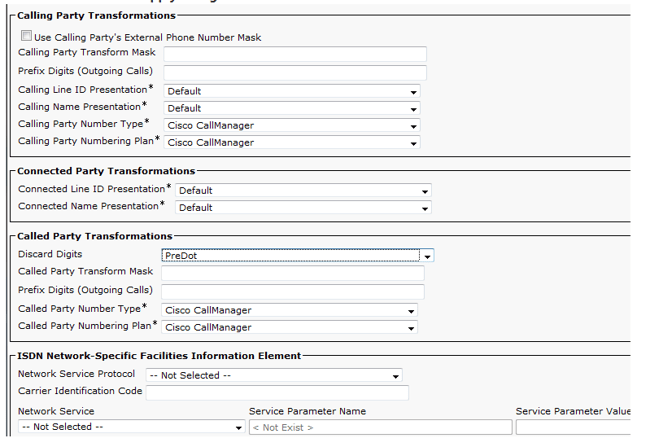
Task: Open Discard Digits PreDot dropdown
Action: pyautogui.click(x=298, y=255)
